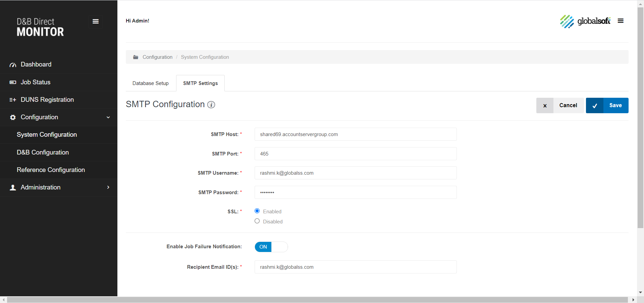Focus the SMTP Port field
Viewport: 644px width, 303px height.
pos(356,154)
